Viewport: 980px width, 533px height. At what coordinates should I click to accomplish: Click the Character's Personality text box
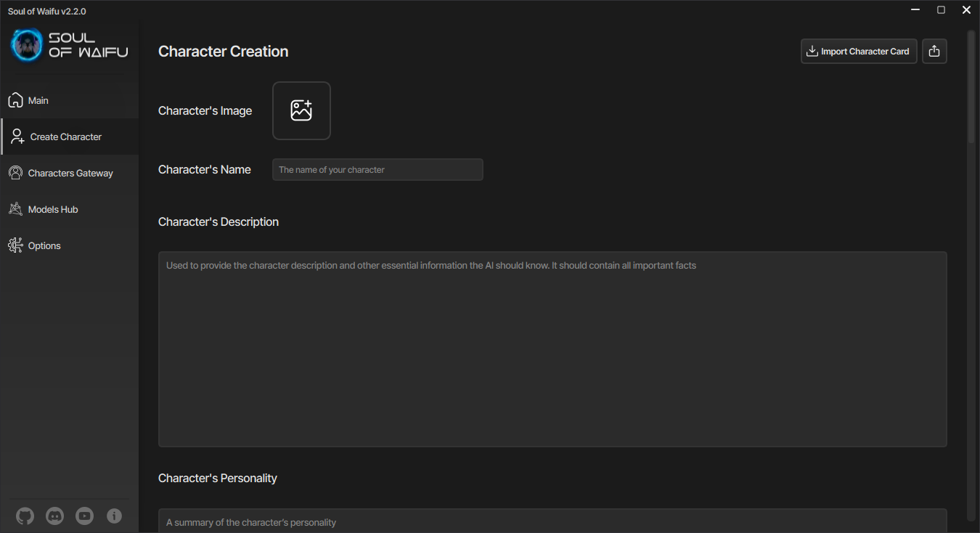(552, 521)
